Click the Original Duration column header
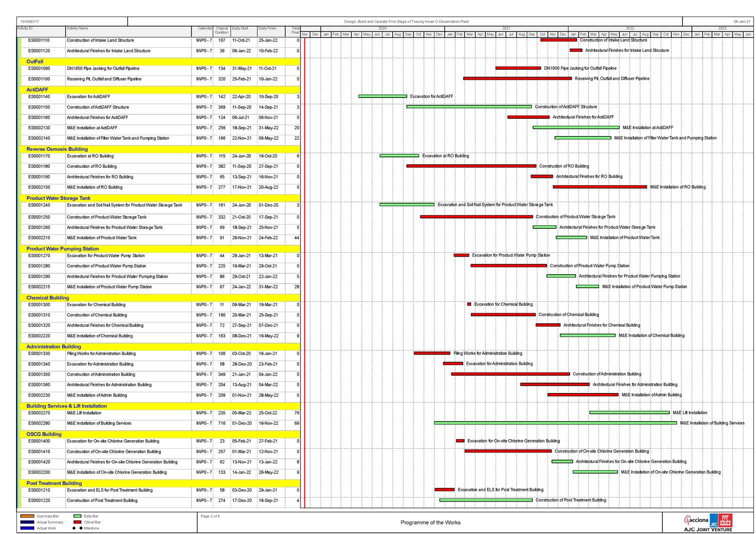Image resolution: width=756 pixels, height=534 pixels. [x=221, y=31]
